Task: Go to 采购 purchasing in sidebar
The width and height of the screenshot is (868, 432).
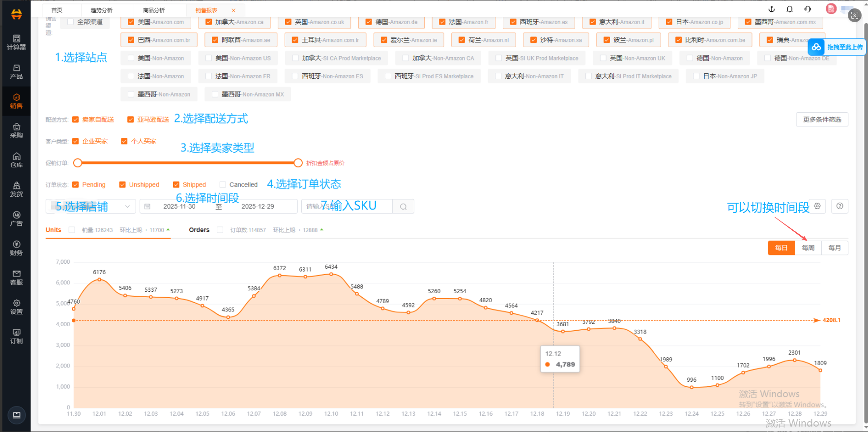Action: coord(16,131)
